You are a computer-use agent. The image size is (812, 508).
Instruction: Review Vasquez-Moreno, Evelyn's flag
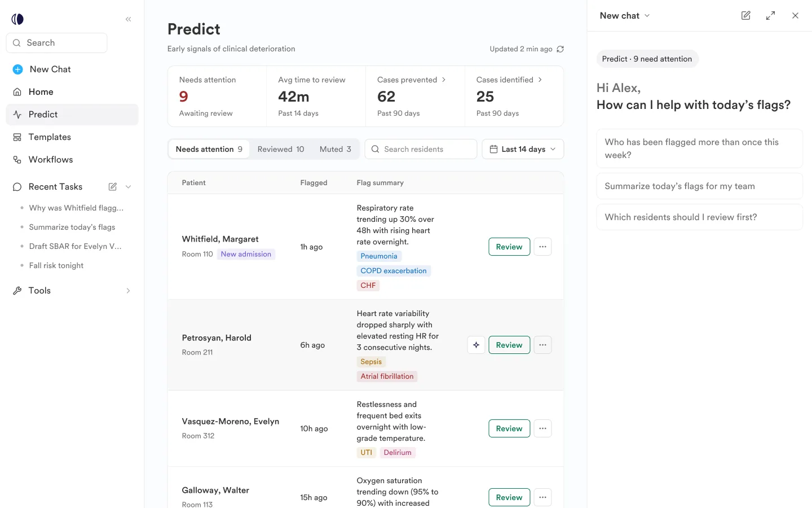[509, 428]
